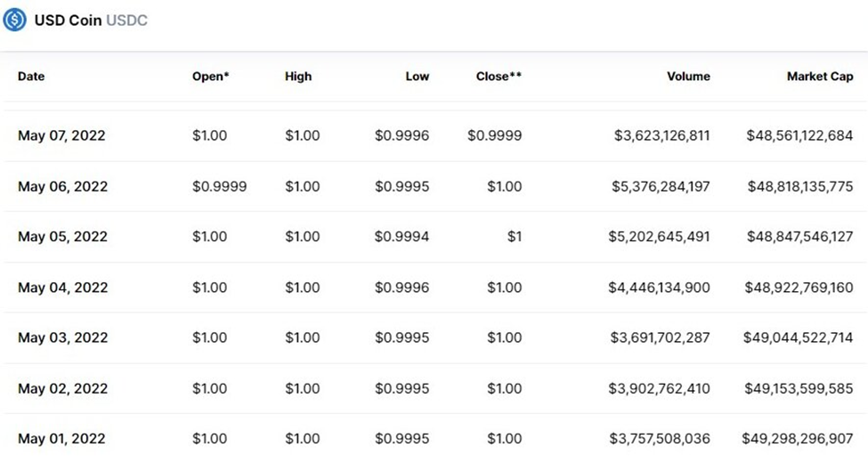This screenshot has width=868, height=463.
Task: Sort by the Date column header
Action: (x=31, y=77)
